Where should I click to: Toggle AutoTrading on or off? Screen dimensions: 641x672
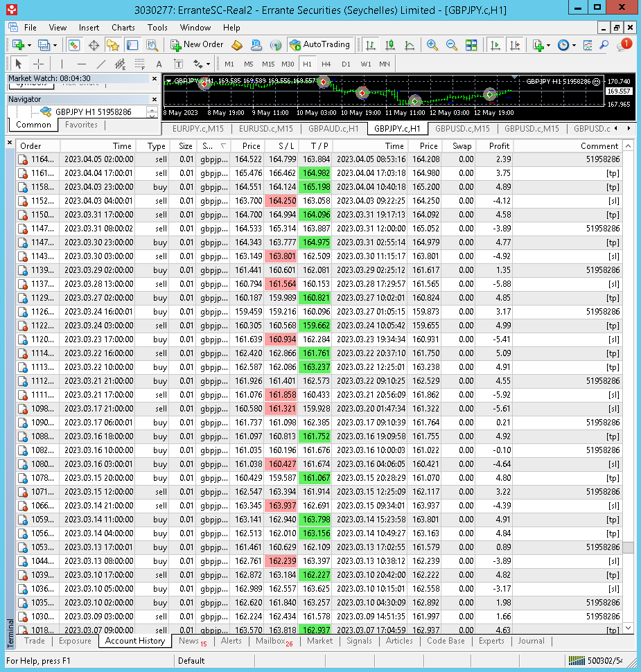point(320,44)
